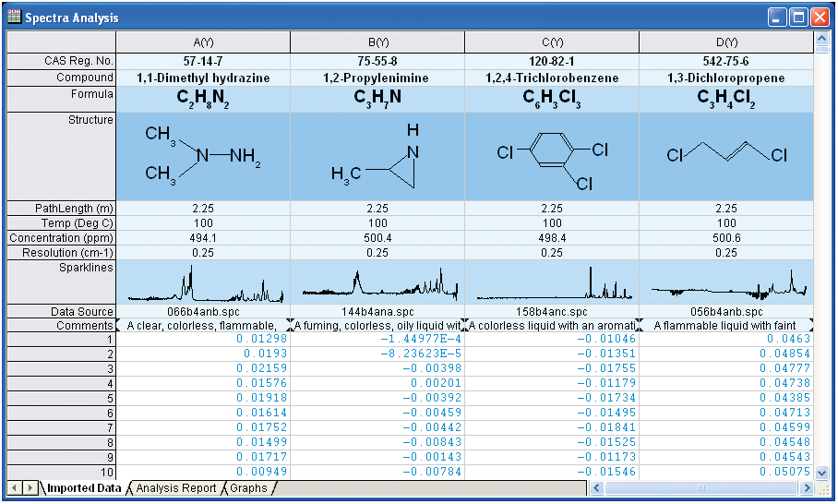Click the horizontal scrollbar right arrow
Image resolution: width=838 pixels, height=504 pixels.
807,488
